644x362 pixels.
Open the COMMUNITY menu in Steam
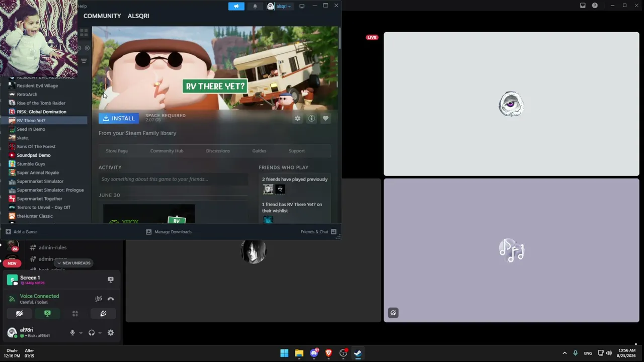pos(102,16)
